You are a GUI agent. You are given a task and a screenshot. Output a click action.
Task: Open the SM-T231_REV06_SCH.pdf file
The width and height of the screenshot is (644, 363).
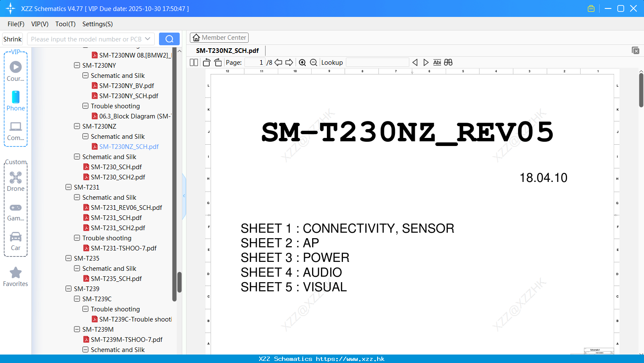(126, 207)
